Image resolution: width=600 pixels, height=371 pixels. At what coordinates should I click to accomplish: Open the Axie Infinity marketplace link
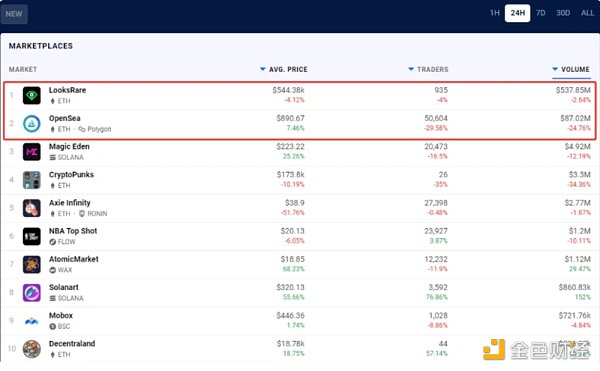pos(70,203)
